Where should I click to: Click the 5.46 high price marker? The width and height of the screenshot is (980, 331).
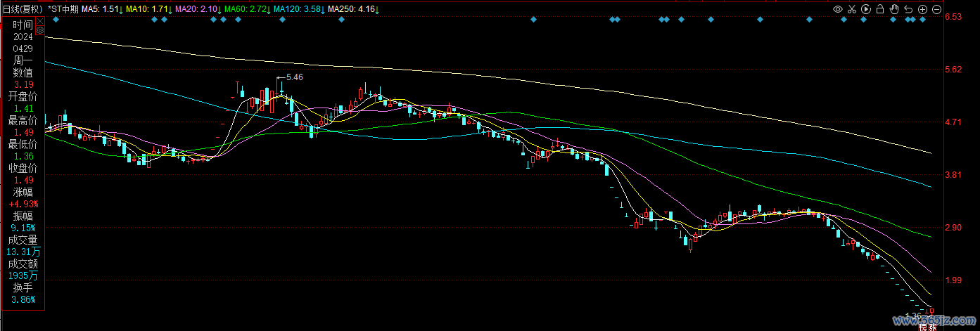coord(294,77)
